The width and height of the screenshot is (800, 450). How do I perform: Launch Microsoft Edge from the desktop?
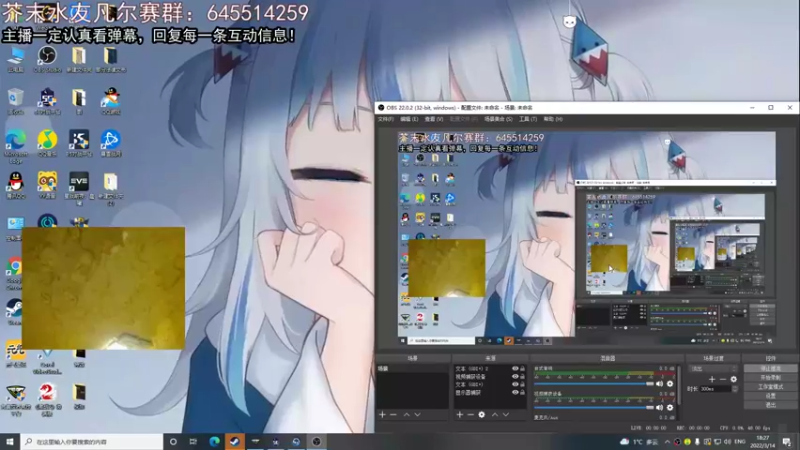pyautogui.click(x=15, y=146)
